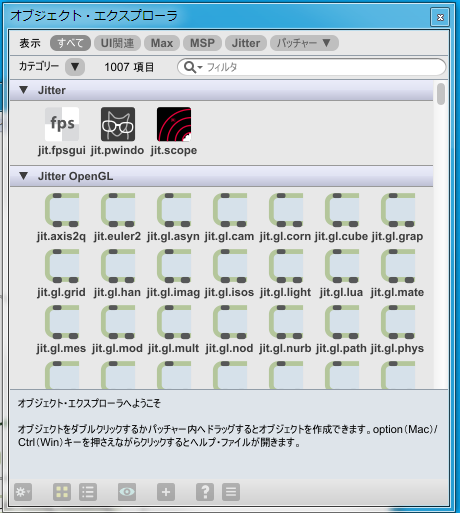
Task: Show UI関連 objects filter
Action: (117, 43)
